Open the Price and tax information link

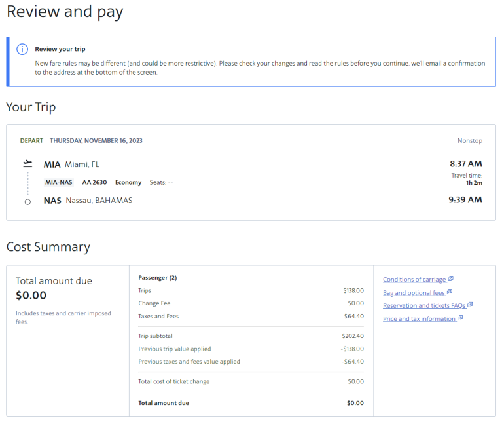419,319
